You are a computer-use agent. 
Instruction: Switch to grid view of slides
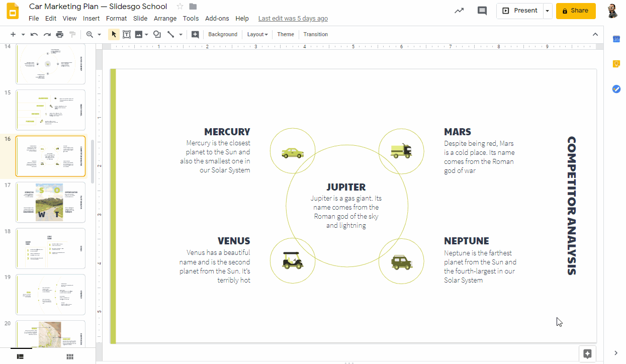tap(69, 356)
